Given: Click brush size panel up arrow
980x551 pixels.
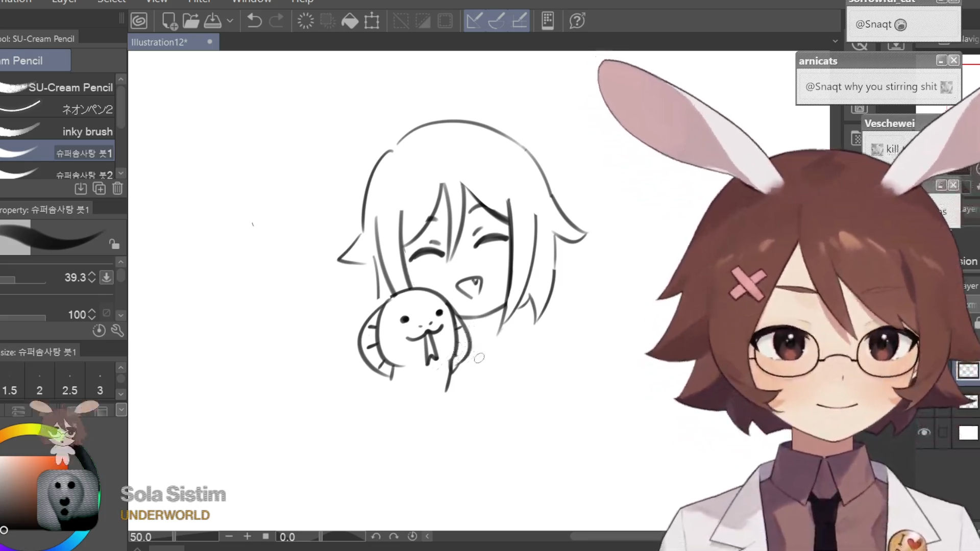Looking at the screenshot, I should (121, 367).
